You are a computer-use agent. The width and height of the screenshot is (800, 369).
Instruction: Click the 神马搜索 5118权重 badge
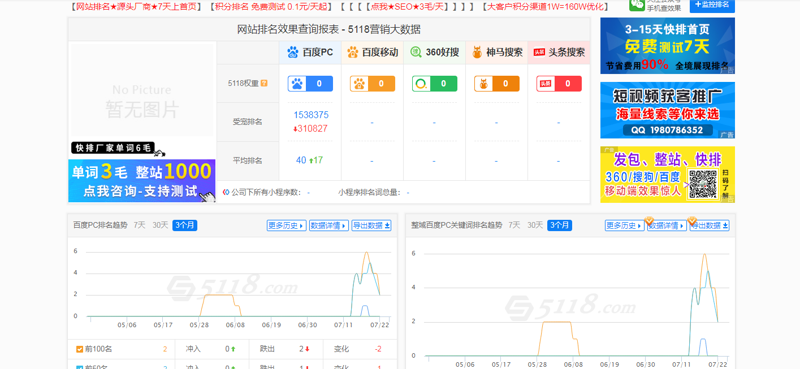point(497,84)
